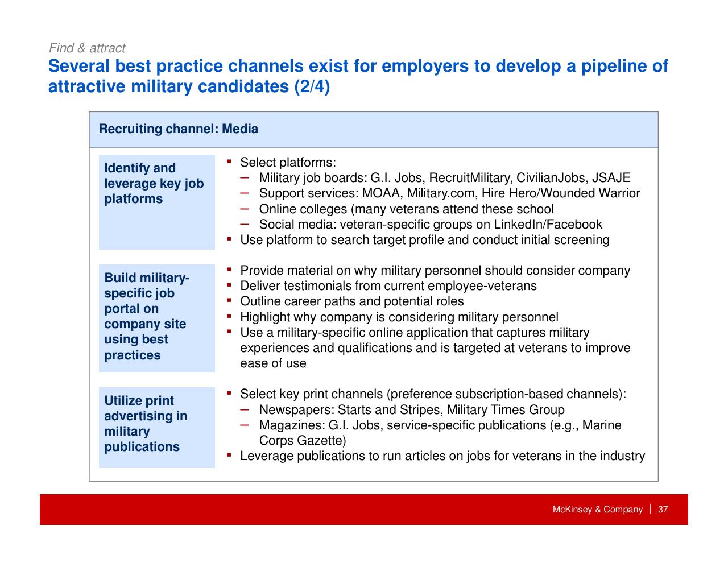The width and height of the screenshot is (728, 563).
Task: Select the 'Utilize print advertising in military publications' box
Action: tap(157, 427)
